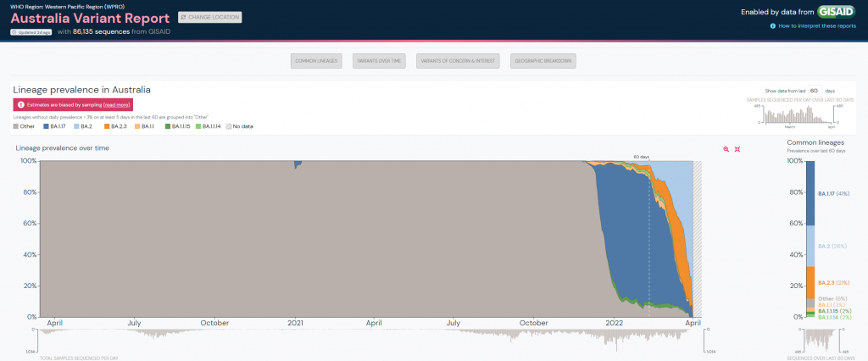Select the Other legend swatch
Viewport: 868px width, 361px height.
[15, 126]
